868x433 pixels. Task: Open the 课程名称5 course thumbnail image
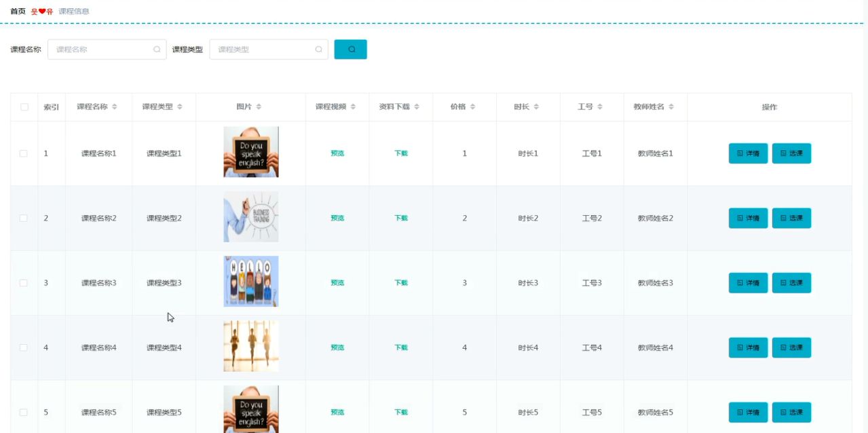tap(251, 409)
